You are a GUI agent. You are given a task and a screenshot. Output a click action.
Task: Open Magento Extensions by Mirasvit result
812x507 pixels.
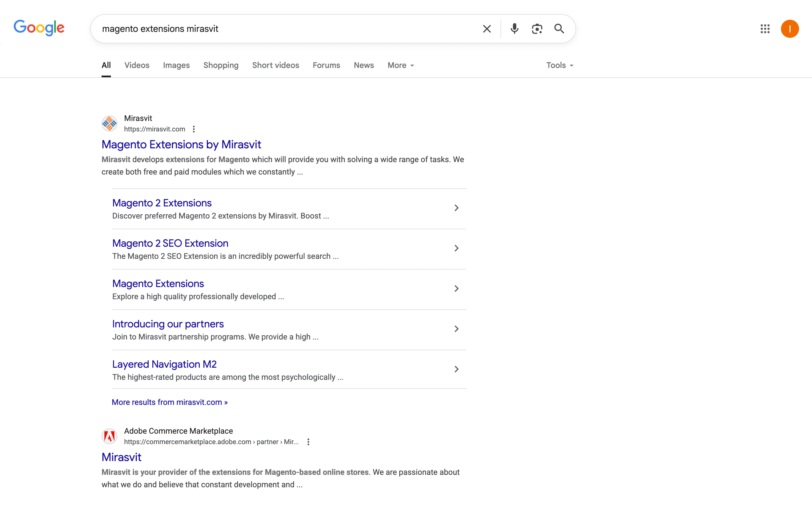click(x=181, y=145)
